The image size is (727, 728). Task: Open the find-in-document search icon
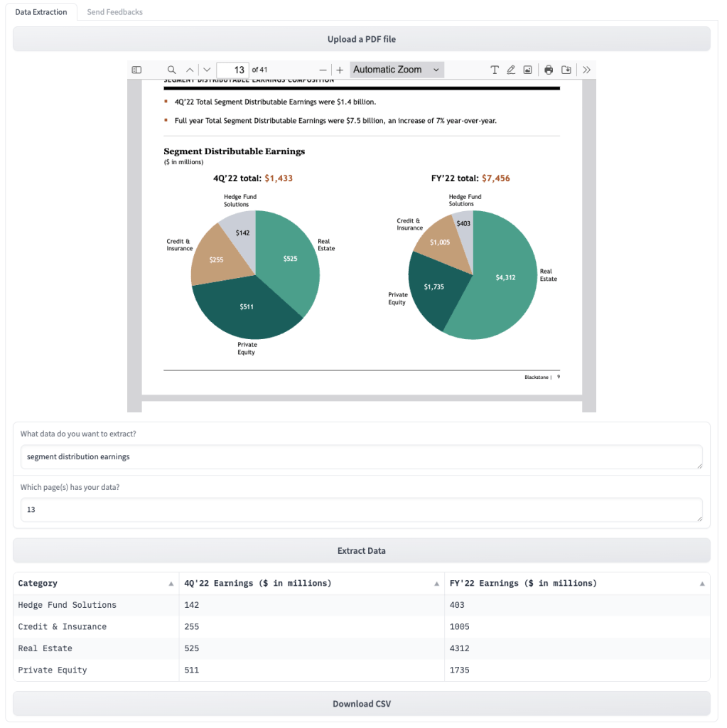tap(171, 70)
